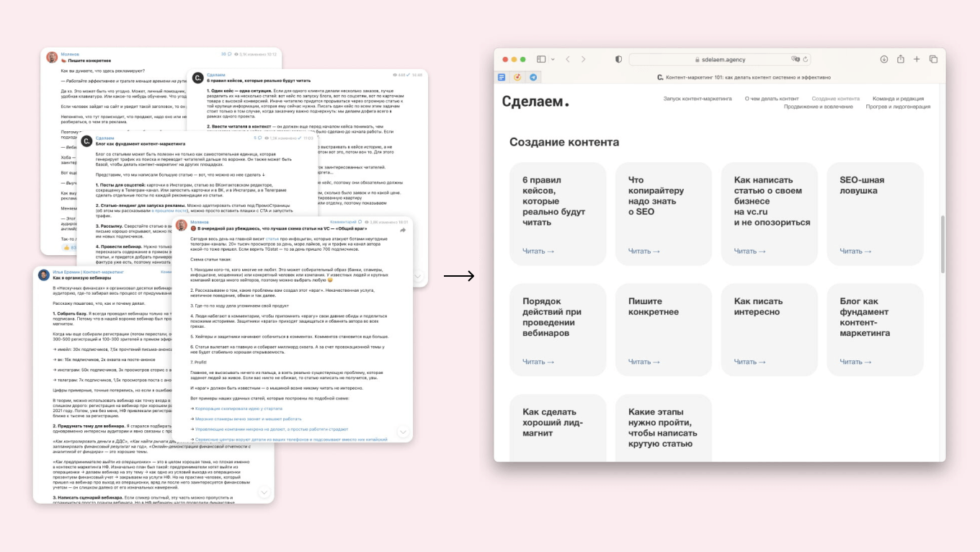The height and width of the screenshot is (552, 980).
Task: Go forward with Safari's forward arrow
Action: pos(584,59)
